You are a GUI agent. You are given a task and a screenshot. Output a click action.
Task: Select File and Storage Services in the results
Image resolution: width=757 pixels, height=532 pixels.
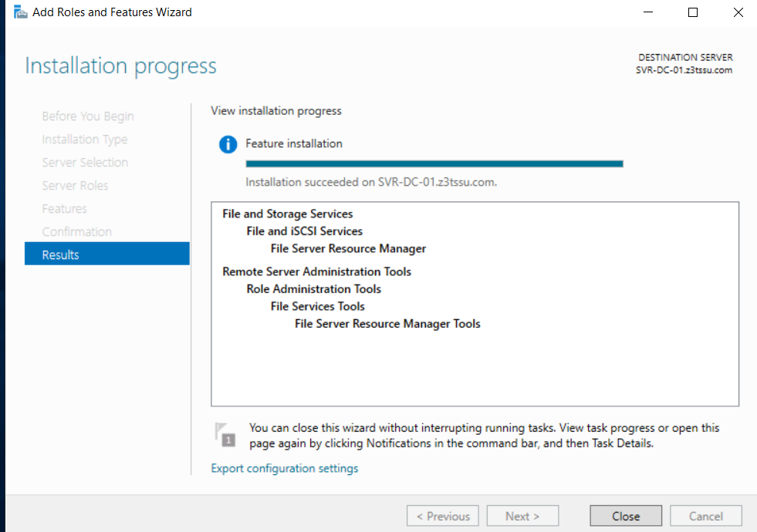287,214
